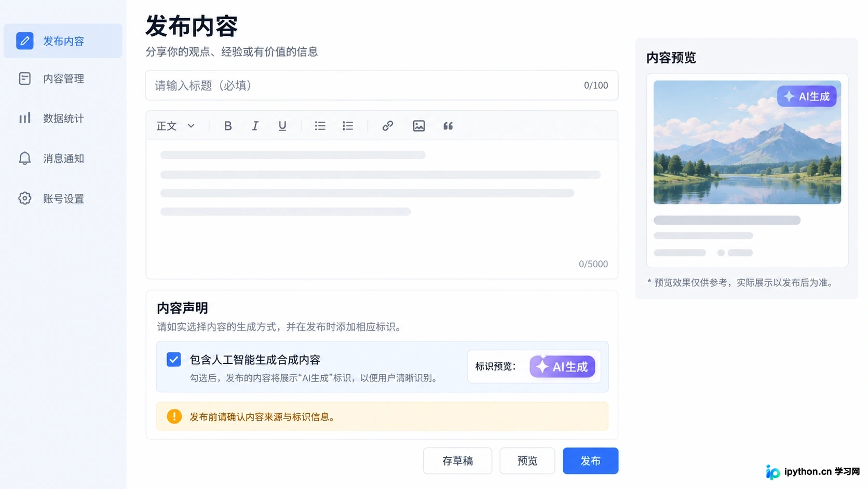Click the AI生成 badge on the preview image
This screenshot has width=868, height=489.
[807, 96]
